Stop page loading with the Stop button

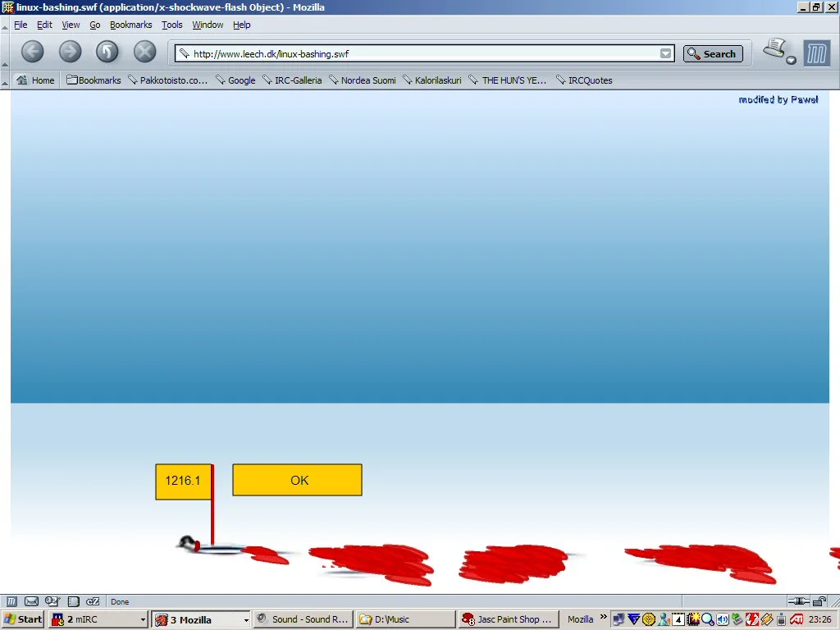(145, 52)
